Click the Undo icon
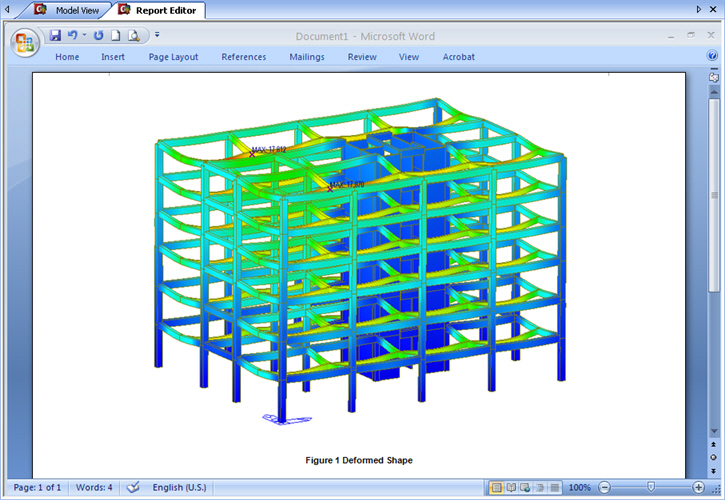 click(x=72, y=35)
